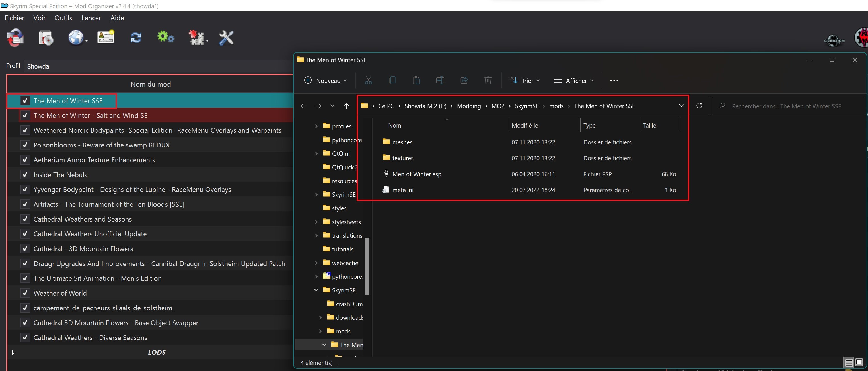Switch to large thumbnails view icon
The width and height of the screenshot is (868, 371).
859,362
